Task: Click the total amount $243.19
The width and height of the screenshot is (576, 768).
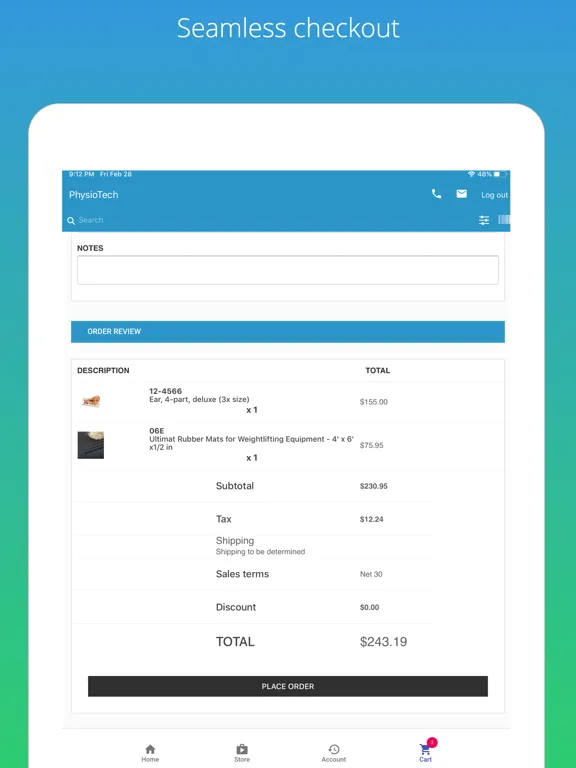Action: coord(384,642)
